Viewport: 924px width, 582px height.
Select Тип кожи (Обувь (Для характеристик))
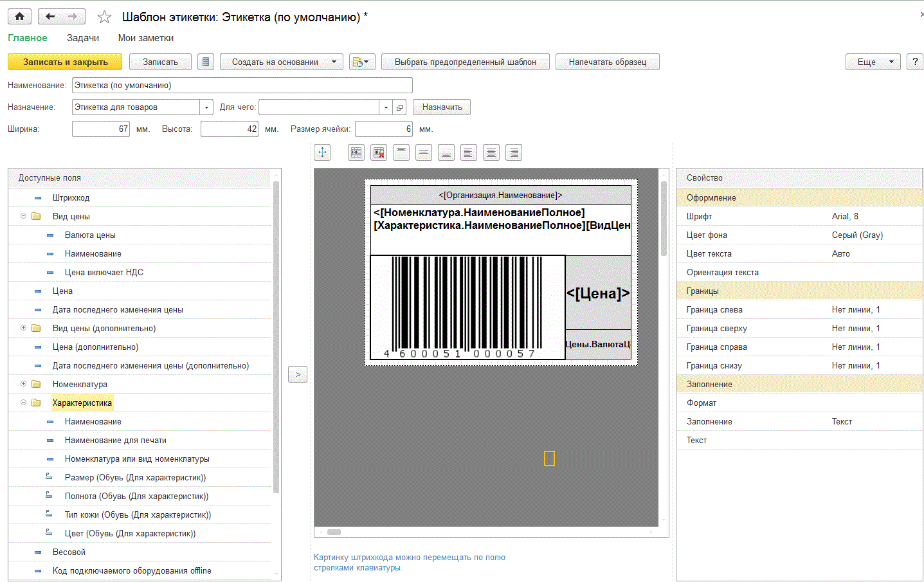(138, 514)
